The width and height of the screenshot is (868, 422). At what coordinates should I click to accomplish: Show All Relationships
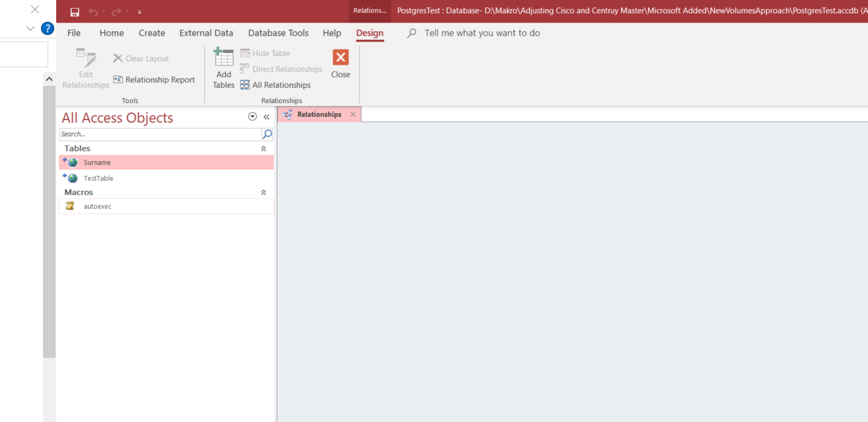tap(275, 85)
